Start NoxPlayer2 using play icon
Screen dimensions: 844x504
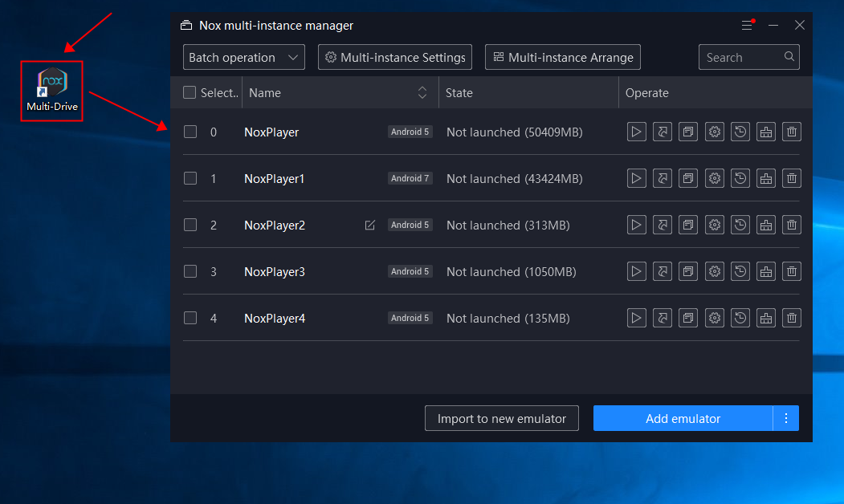pyautogui.click(x=636, y=225)
